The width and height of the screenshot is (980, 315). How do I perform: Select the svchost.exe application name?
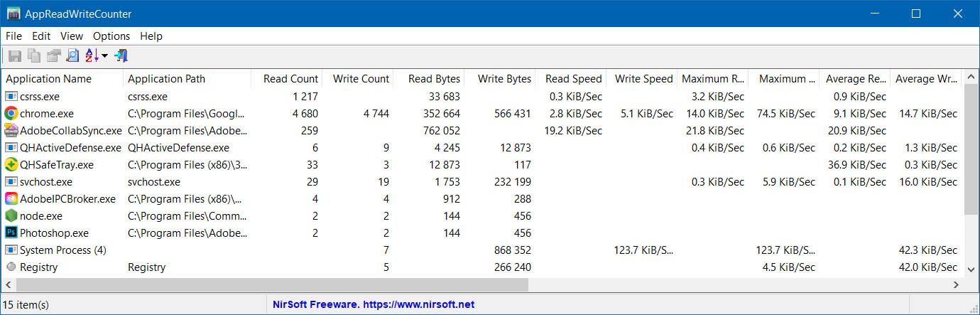tap(46, 181)
